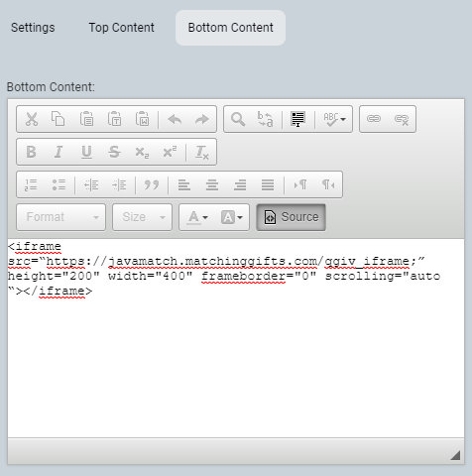Click the Block Quote icon
This screenshot has width=472, height=476.
pos(152,184)
